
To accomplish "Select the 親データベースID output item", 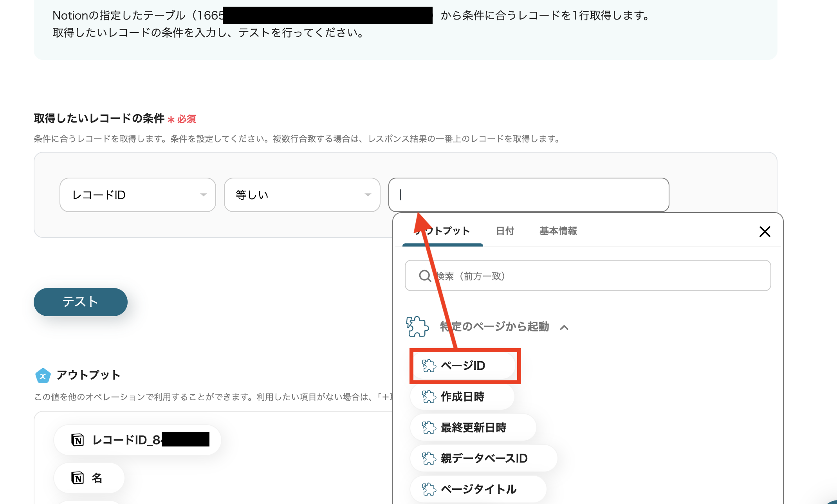I will pyautogui.click(x=483, y=458).
